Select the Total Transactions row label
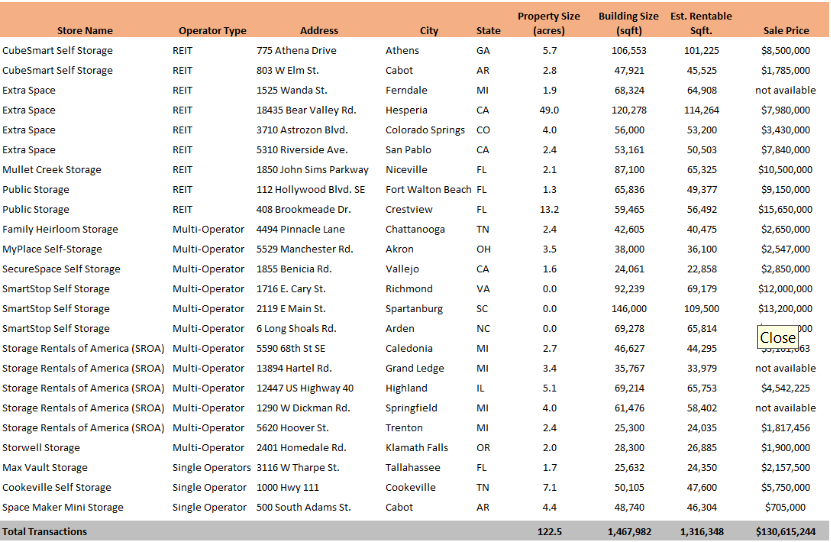Image resolution: width=831 pixels, height=542 pixels. [x=44, y=532]
